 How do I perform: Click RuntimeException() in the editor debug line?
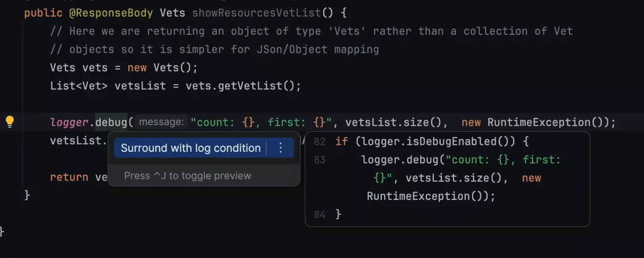(x=545, y=123)
